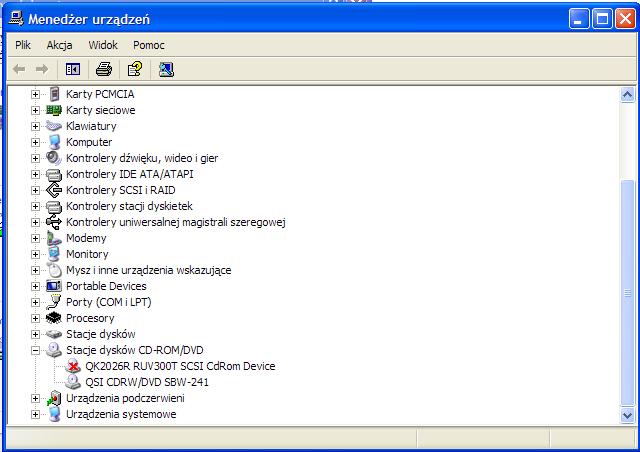This screenshot has height=452, width=640.
Task: Click the QSI CDRW/DVD drive icon
Action: (x=73, y=382)
